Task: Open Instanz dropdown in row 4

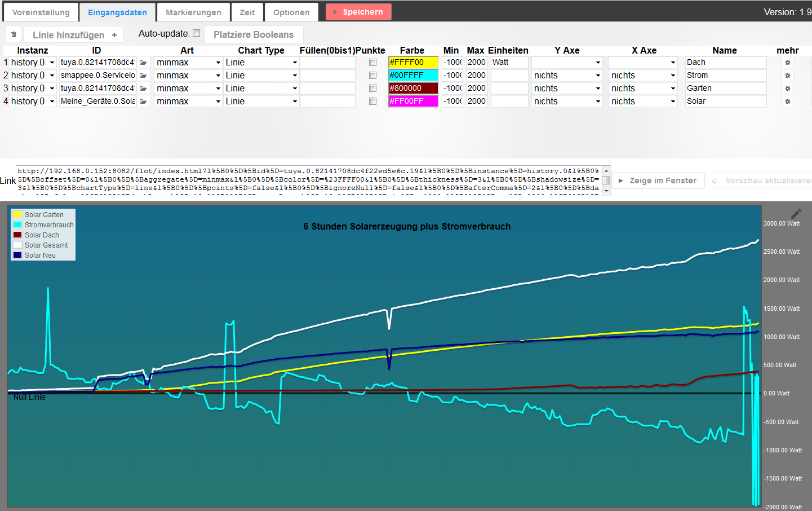Action: click(33, 102)
